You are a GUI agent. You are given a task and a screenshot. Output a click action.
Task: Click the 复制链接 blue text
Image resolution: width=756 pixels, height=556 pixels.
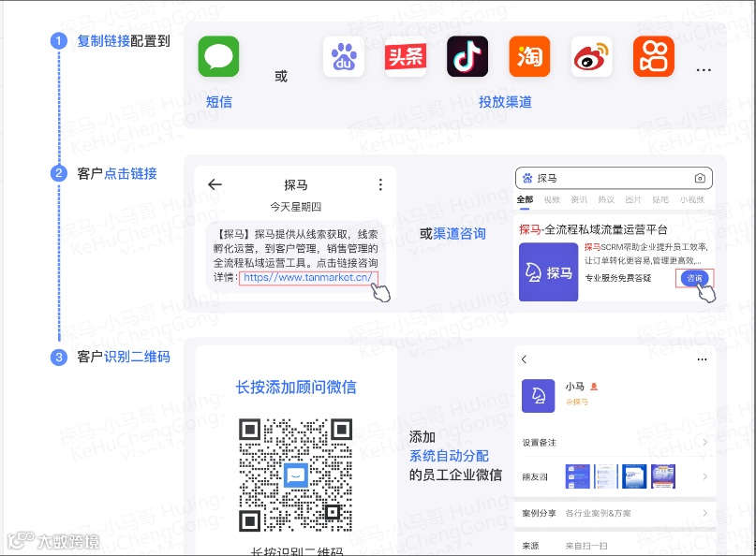[104, 41]
